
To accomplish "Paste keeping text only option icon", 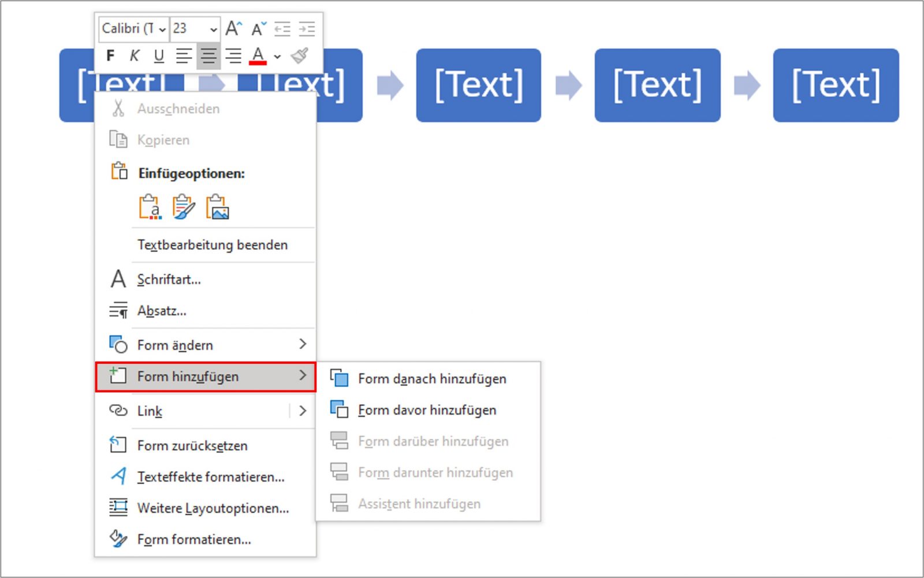I will click(150, 207).
